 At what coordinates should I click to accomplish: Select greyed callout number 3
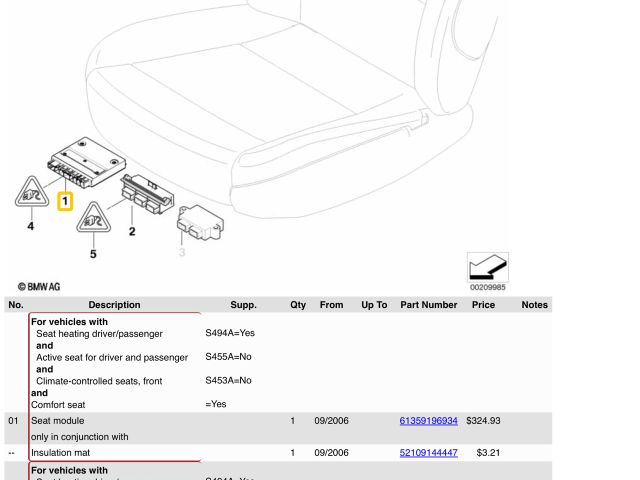182,252
